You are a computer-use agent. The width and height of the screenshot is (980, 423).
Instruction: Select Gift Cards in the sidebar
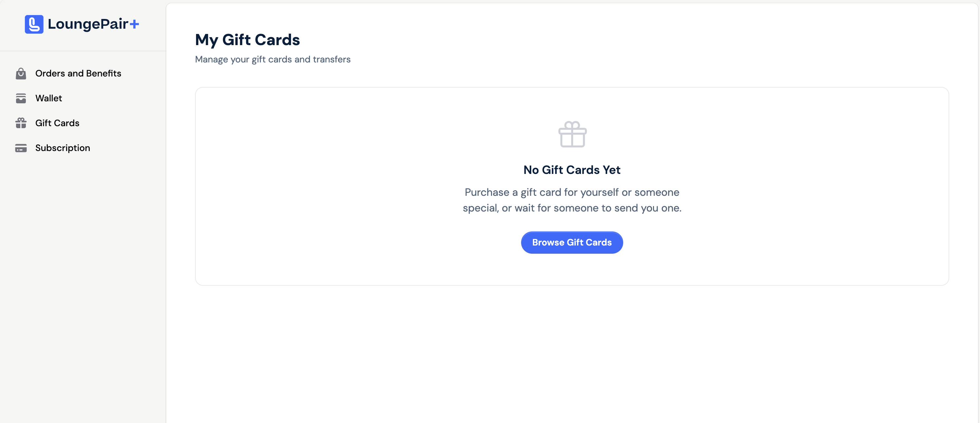58,123
